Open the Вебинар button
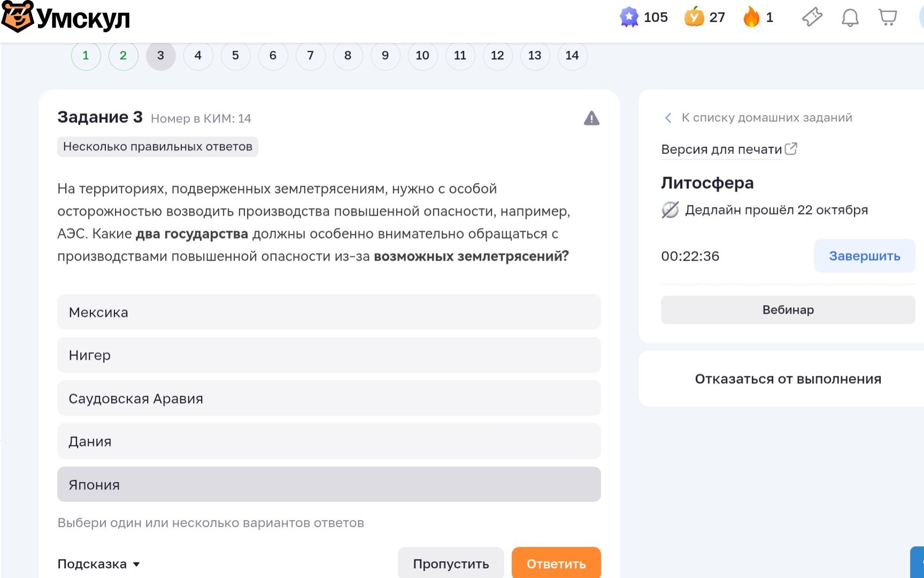The width and height of the screenshot is (924, 578). [788, 310]
